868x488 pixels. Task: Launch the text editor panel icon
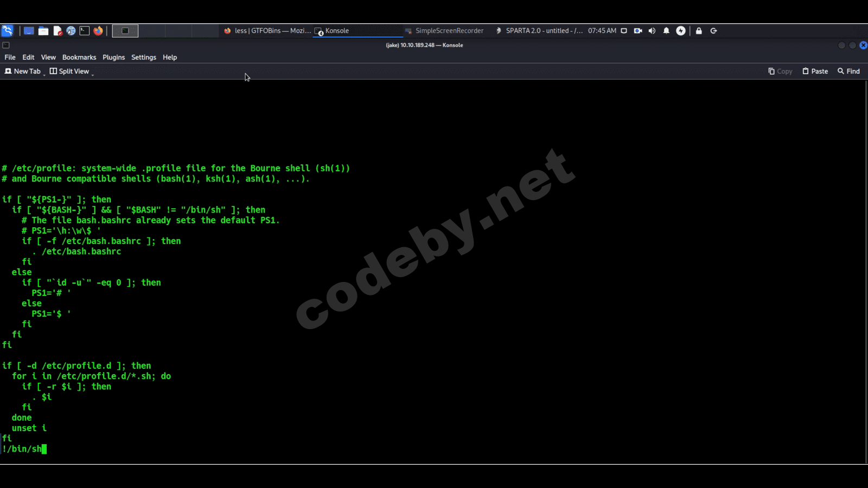[58, 31]
